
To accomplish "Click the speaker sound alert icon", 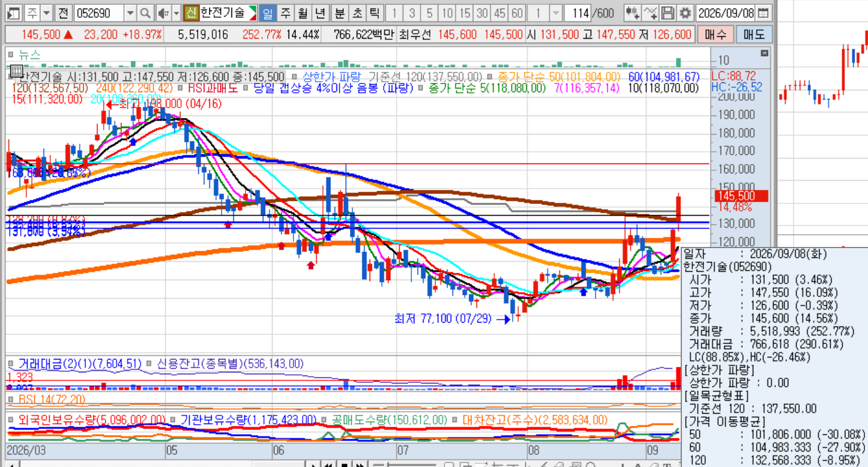I will 163,12.
